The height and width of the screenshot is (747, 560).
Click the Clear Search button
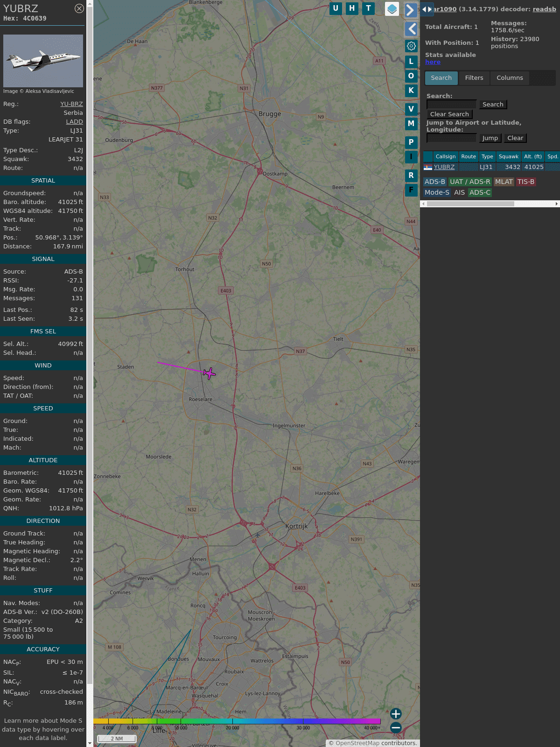click(449, 114)
